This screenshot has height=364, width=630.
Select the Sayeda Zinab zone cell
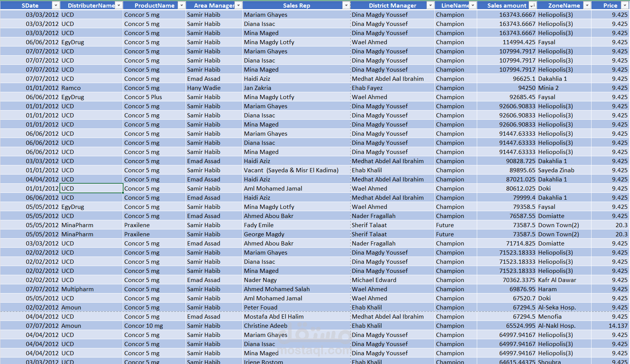(564, 170)
